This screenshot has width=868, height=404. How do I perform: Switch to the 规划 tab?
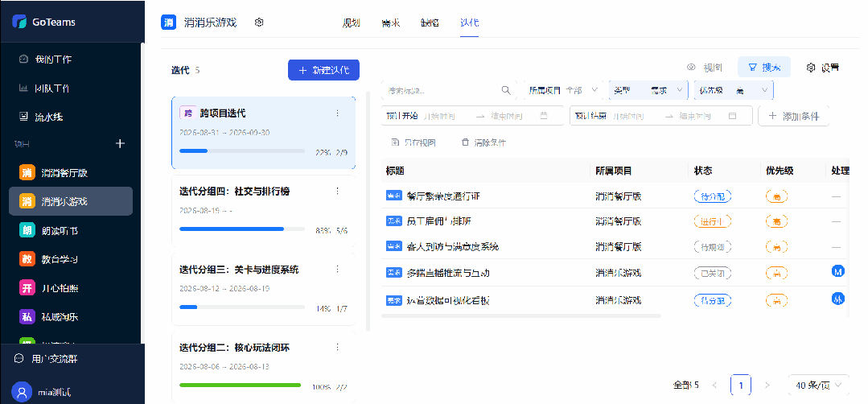pos(352,23)
